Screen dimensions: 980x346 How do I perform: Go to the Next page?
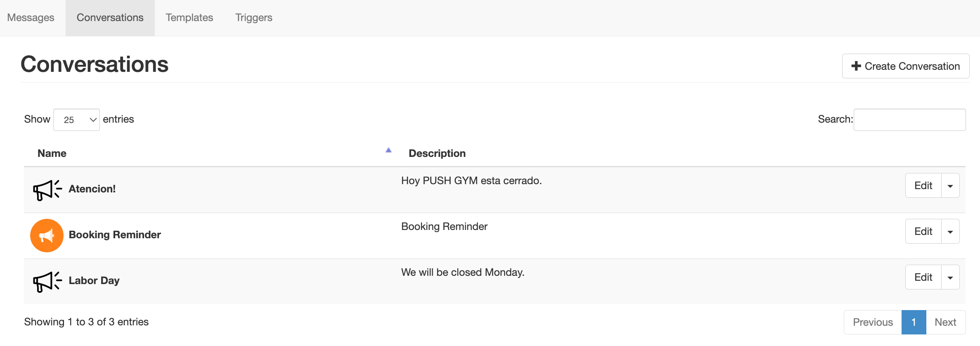pyautogui.click(x=945, y=322)
